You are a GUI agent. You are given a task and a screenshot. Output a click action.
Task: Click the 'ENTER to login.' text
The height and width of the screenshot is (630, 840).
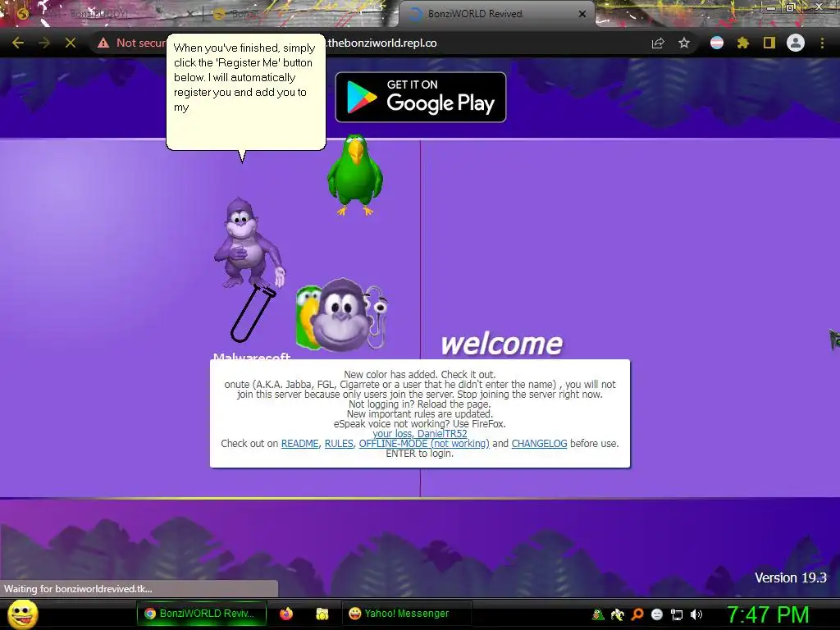[x=419, y=453]
